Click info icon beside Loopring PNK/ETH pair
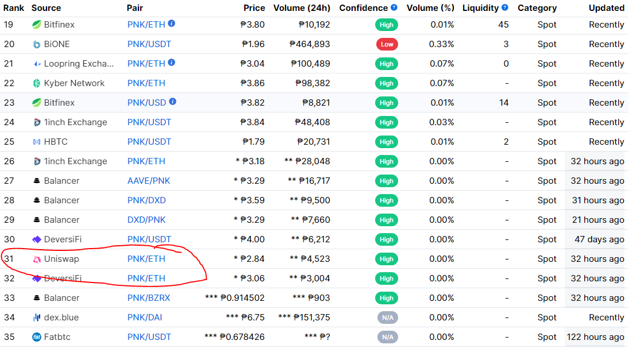The height and width of the screenshot is (360, 644). [x=172, y=63]
